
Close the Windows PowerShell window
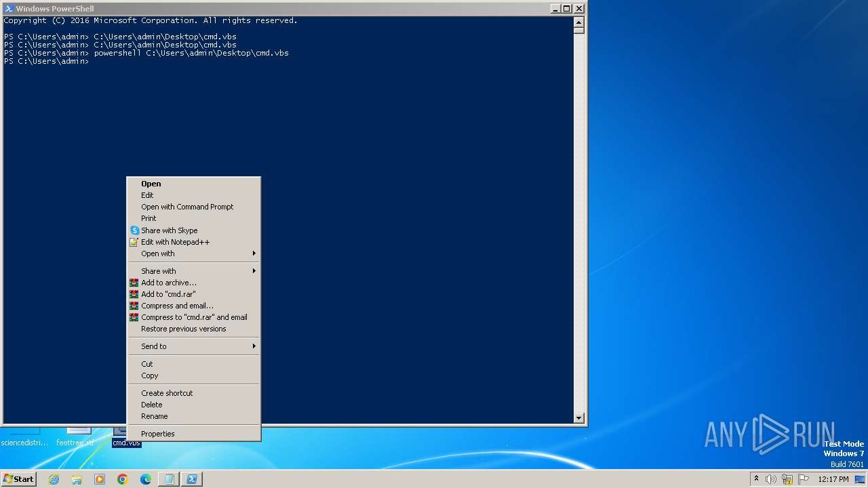(x=578, y=9)
